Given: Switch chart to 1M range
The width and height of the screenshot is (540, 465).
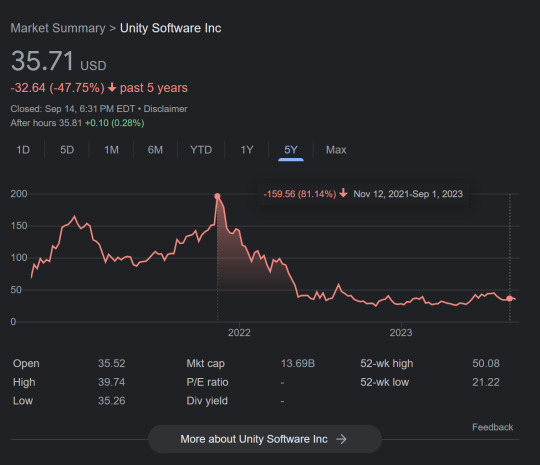Looking at the screenshot, I should pos(111,150).
